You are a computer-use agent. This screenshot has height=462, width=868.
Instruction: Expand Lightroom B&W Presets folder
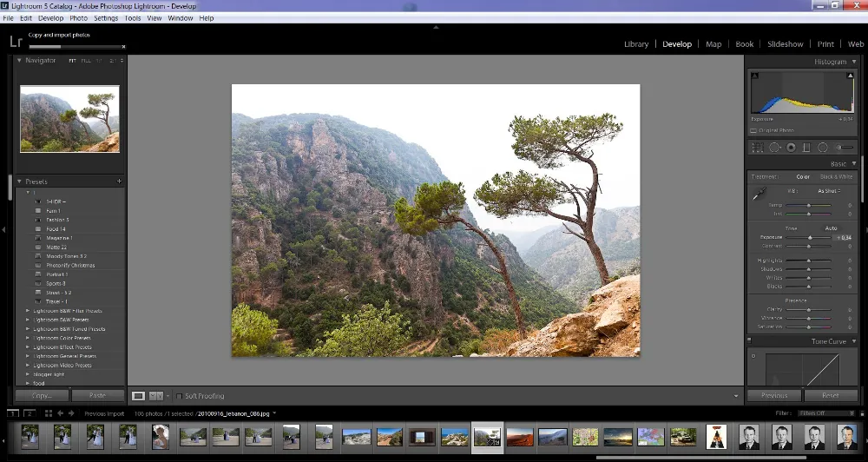(x=28, y=320)
